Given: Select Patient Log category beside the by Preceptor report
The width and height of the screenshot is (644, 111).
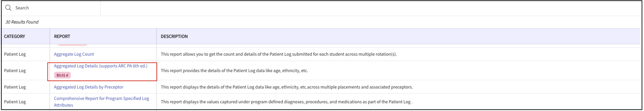Looking at the screenshot, I should coord(15,87).
